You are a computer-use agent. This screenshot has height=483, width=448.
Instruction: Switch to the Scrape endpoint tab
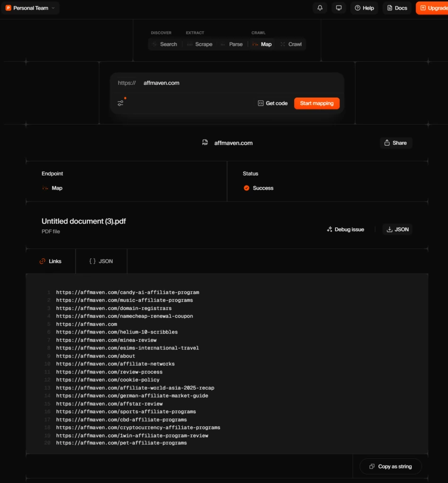click(200, 44)
